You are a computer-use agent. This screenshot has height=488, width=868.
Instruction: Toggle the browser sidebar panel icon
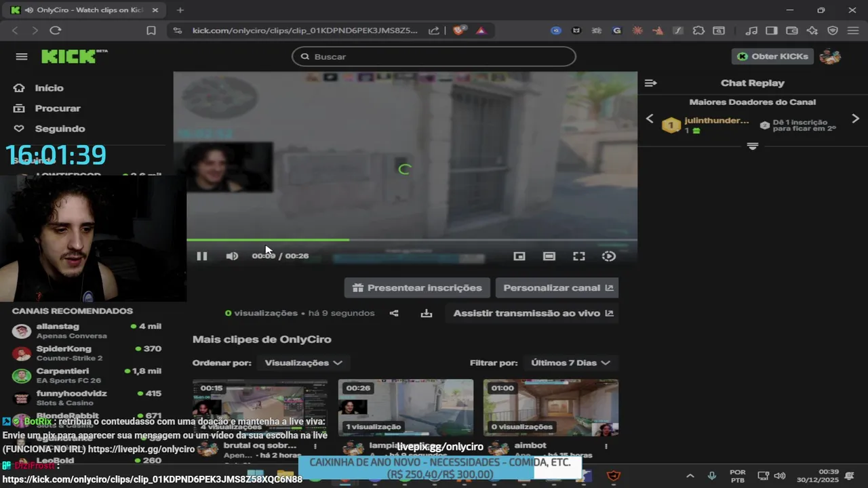pos(772,30)
